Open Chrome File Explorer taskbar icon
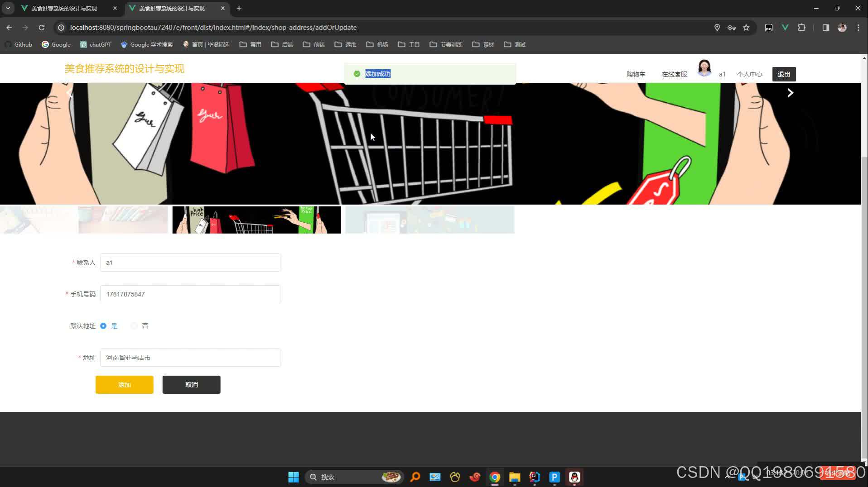 (514, 477)
